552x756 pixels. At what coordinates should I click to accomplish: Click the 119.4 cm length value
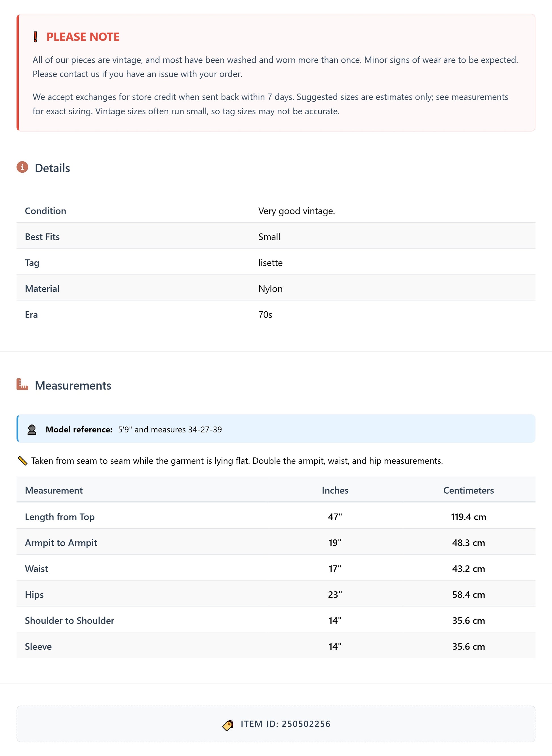point(468,517)
